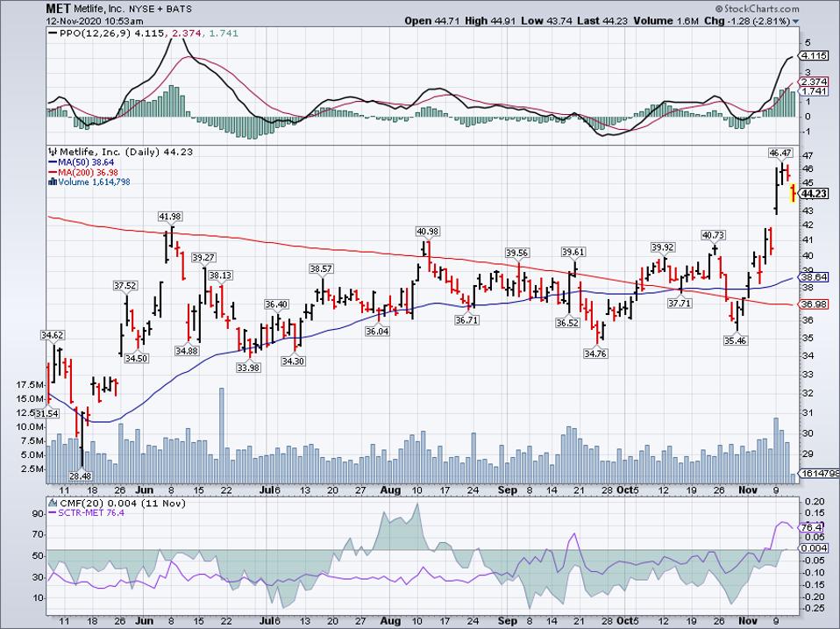Viewport: 840px width, 629px height.
Task: Select the MA(50) 38.64 legend text
Action: click(86, 162)
